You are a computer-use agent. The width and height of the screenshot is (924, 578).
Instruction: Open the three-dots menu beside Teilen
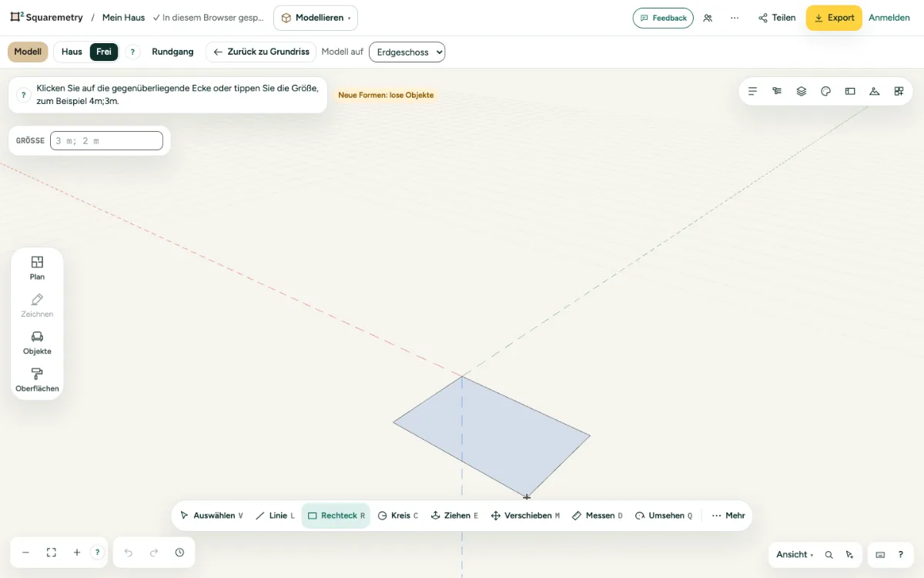(x=735, y=18)
